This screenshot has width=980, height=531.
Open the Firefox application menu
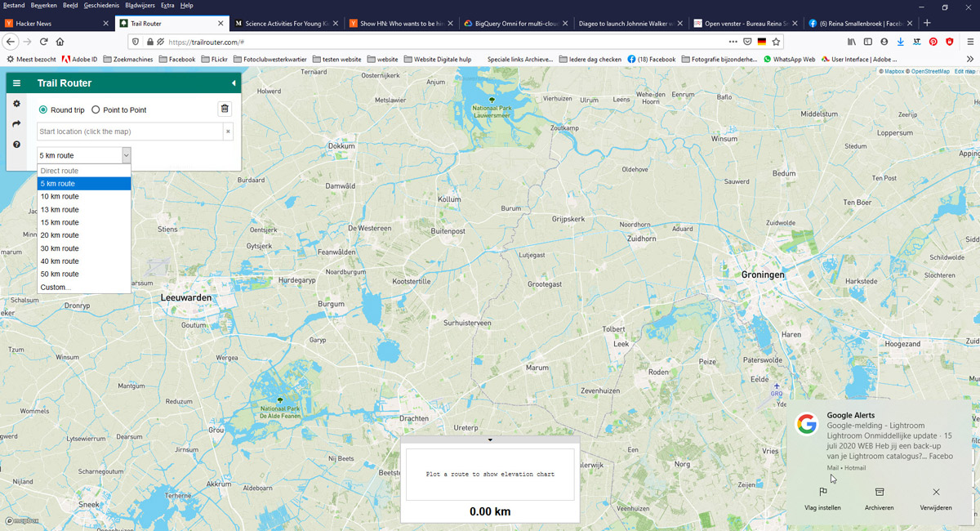(x=969, y=42)
